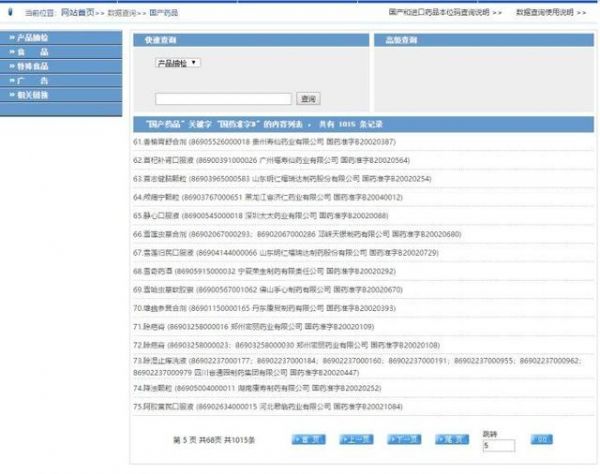This screenshot has height=474, width=600.
Task: Open the 产品抽检 category dropdown
Action: (x=178, y=63)
